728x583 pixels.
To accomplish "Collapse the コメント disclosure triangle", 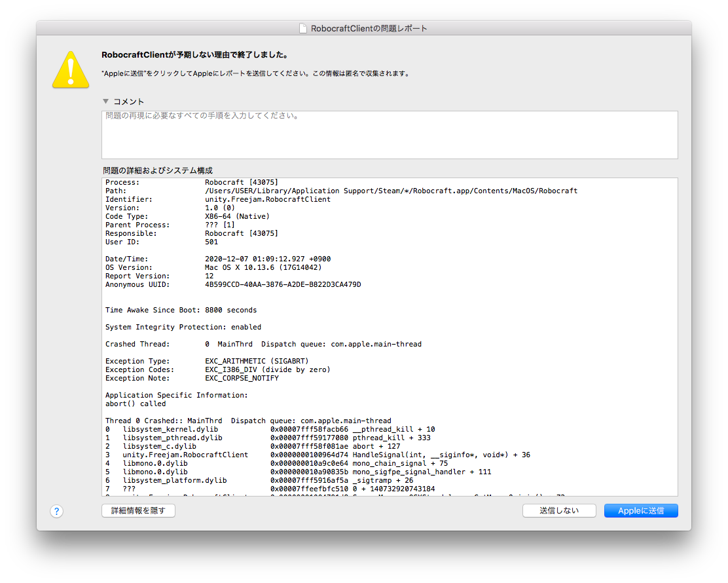I will coord(106,102).
